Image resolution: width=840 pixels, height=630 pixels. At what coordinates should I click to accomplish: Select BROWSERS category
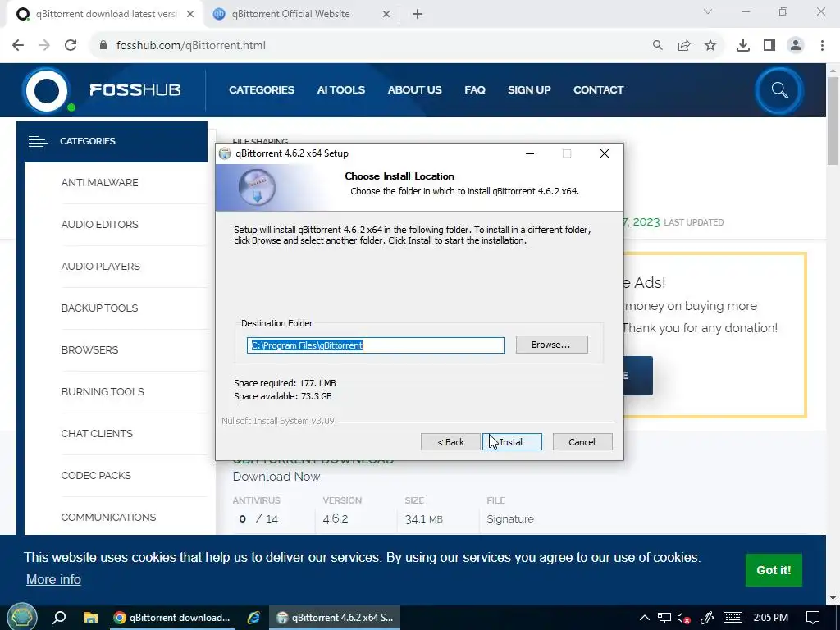point(90,349)
